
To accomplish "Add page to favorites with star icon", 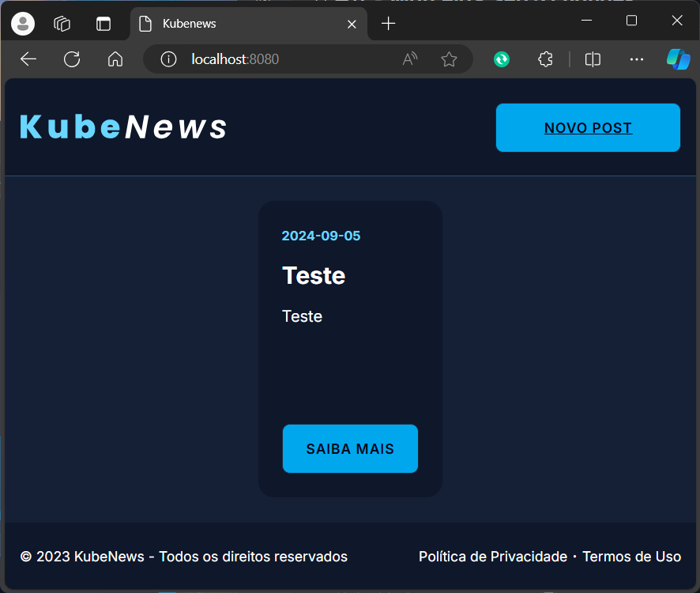I will coord(449,59).
